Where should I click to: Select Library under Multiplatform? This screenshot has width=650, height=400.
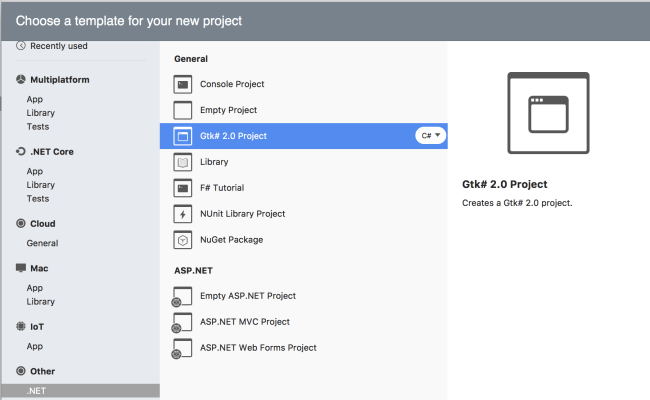click(41, 113)
